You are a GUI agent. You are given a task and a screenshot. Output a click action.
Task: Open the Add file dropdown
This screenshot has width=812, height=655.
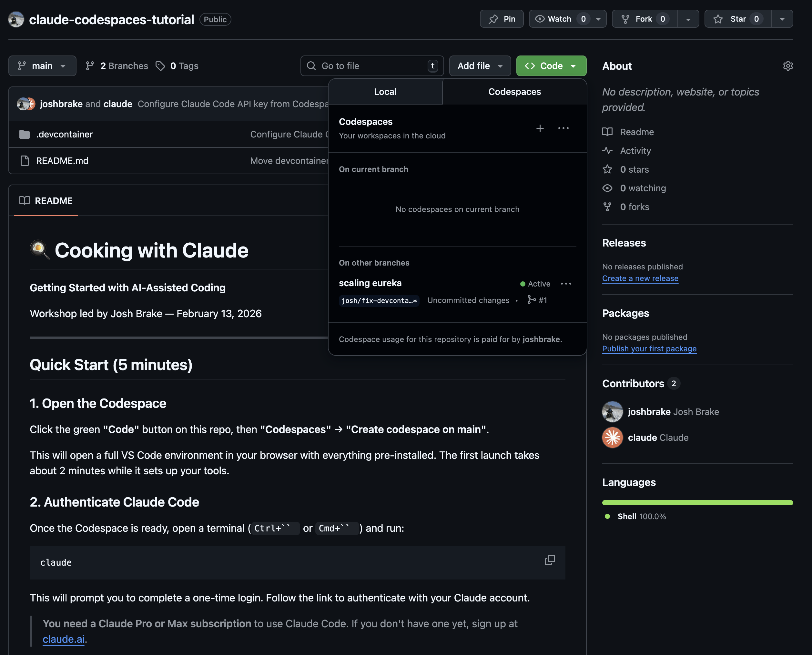click(x=480, y=65)
